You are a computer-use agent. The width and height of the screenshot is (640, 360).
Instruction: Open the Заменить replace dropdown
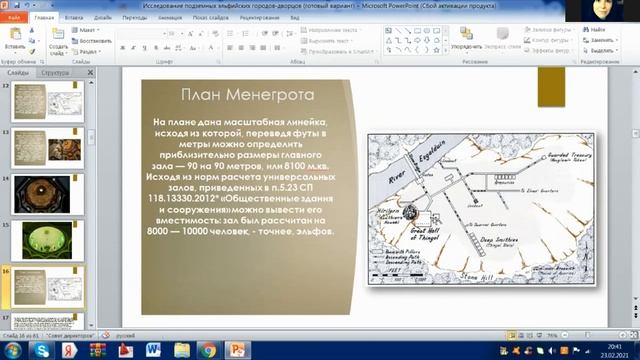coord(600,40)
